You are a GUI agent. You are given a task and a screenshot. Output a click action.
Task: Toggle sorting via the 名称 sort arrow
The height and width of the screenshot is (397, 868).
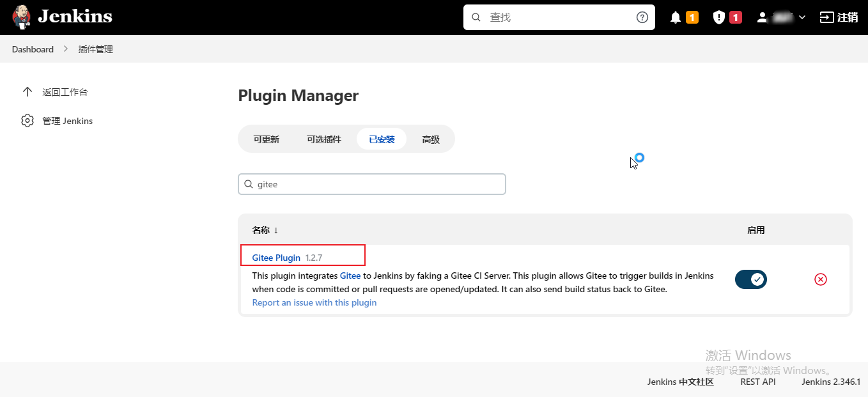coord(274,230)
